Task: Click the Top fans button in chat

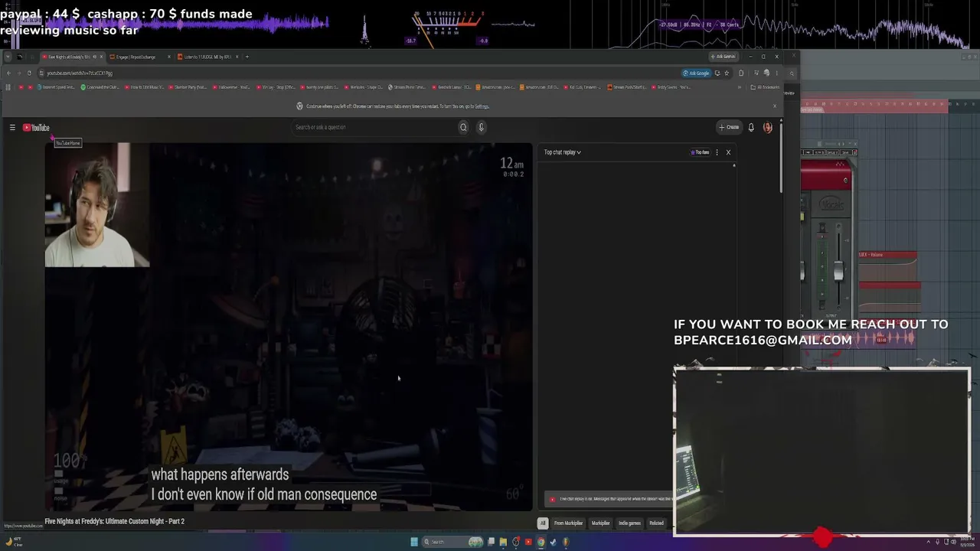Action: click(x=701, y=152)
